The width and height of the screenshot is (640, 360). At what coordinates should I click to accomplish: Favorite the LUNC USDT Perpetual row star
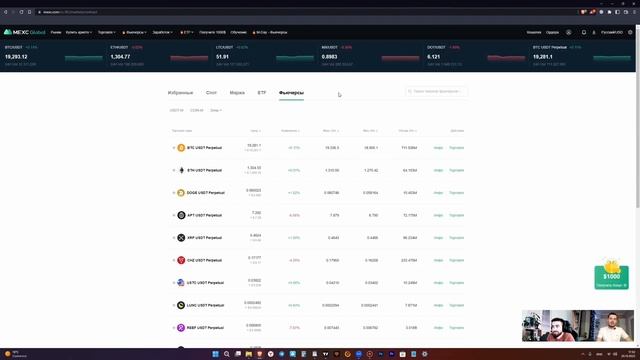[173, 305]
